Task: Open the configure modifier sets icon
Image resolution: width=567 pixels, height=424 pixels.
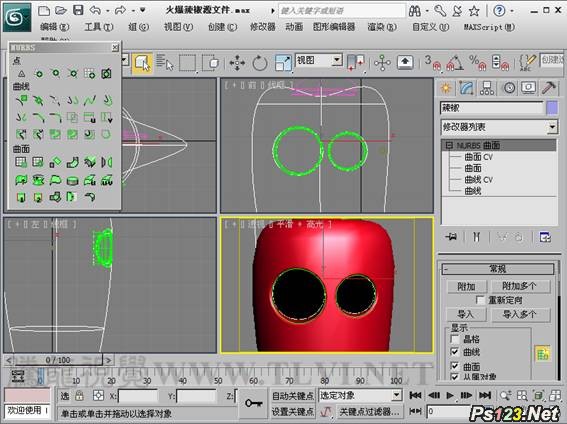Action: pyautogui.click(x=545, y=237)
